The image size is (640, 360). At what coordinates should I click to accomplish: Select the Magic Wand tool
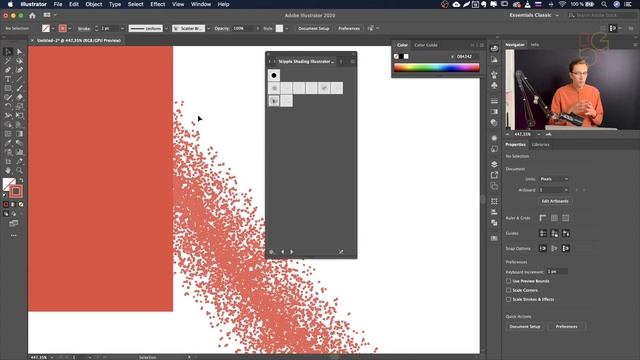[x=8, y=61]
